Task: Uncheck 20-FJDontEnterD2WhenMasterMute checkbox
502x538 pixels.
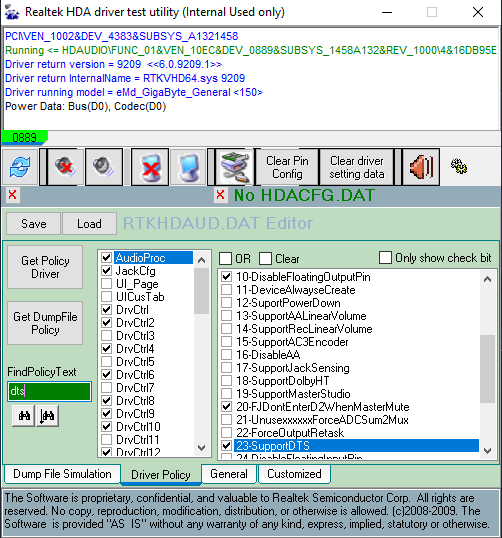Action: pos(226,407)
